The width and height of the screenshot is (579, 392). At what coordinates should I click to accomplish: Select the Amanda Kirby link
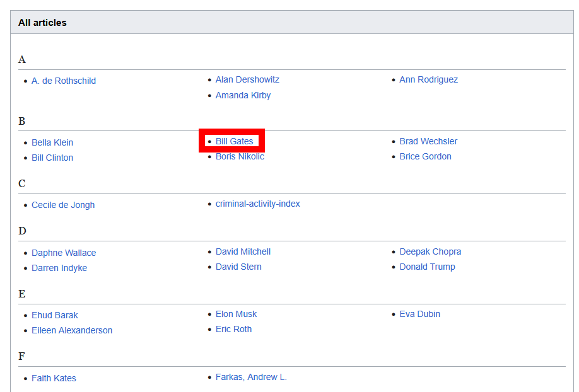coord(243,95)
